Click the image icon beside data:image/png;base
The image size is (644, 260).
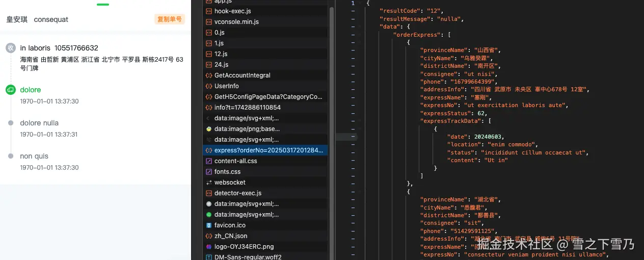tap(209, 128)
